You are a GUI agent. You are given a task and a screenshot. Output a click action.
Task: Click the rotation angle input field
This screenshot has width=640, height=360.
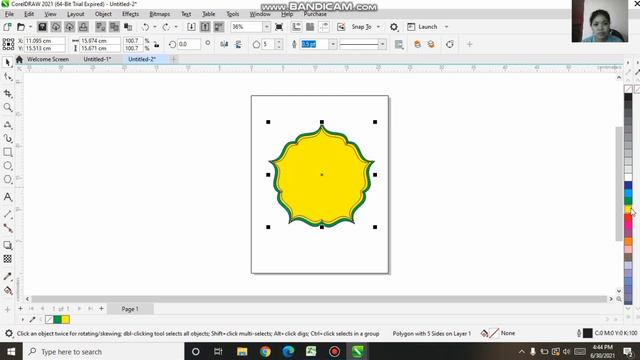coord(189,44)
